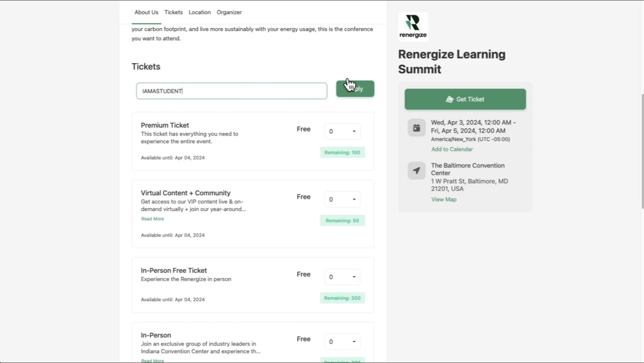The width and height of the screenshot is (644, 363).
Task: Open In-Person ticket quantity dropdown
Action: click(342, 341)
